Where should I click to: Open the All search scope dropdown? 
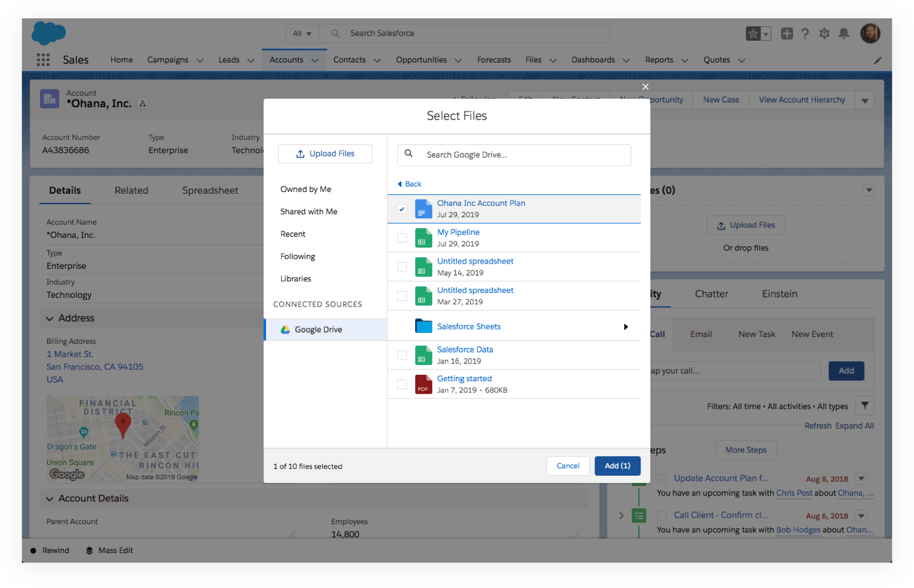pyautogui.click(x=302, y=33)
